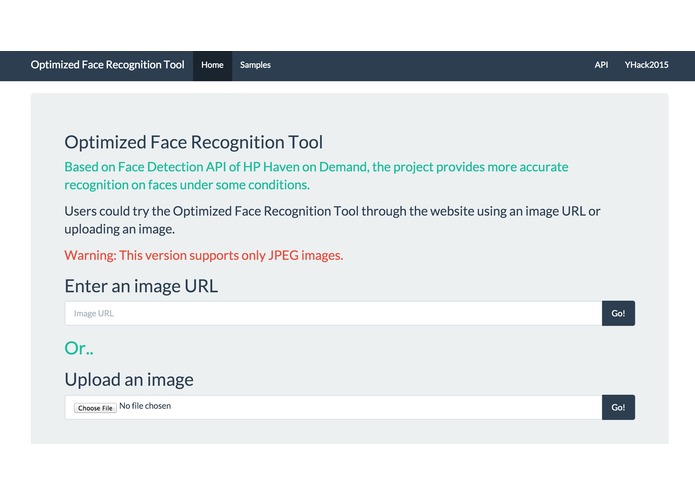Viewport: 695px width, 494px height.
Task: Open the API link in navbar
Action: 601,65
